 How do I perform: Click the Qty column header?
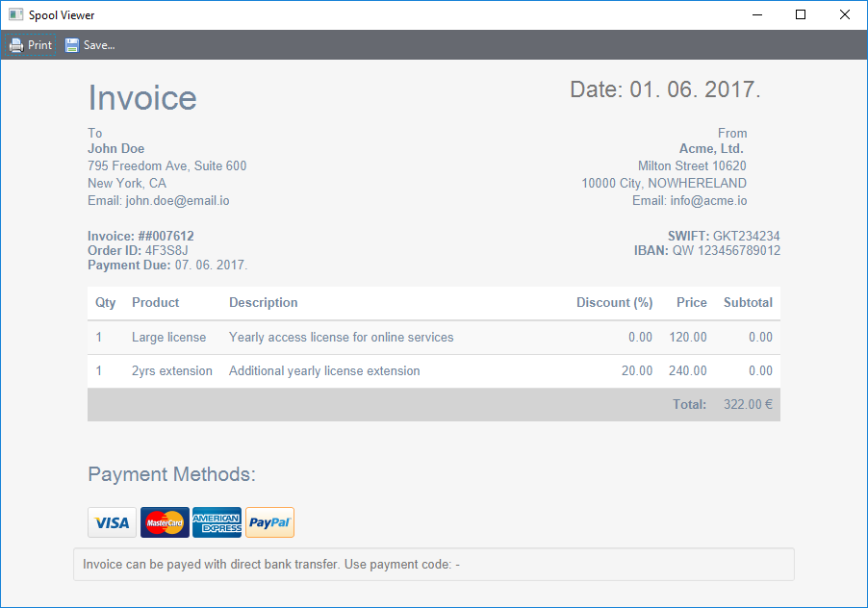(x=106, y=302)
